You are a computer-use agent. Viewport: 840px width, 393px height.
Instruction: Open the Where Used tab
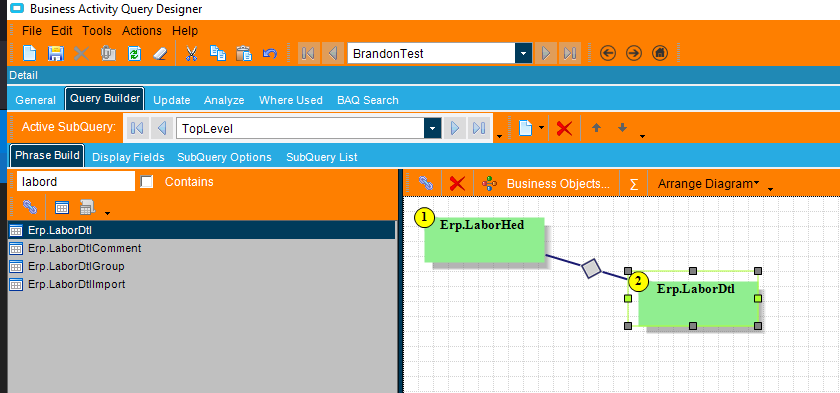(291, 100)
